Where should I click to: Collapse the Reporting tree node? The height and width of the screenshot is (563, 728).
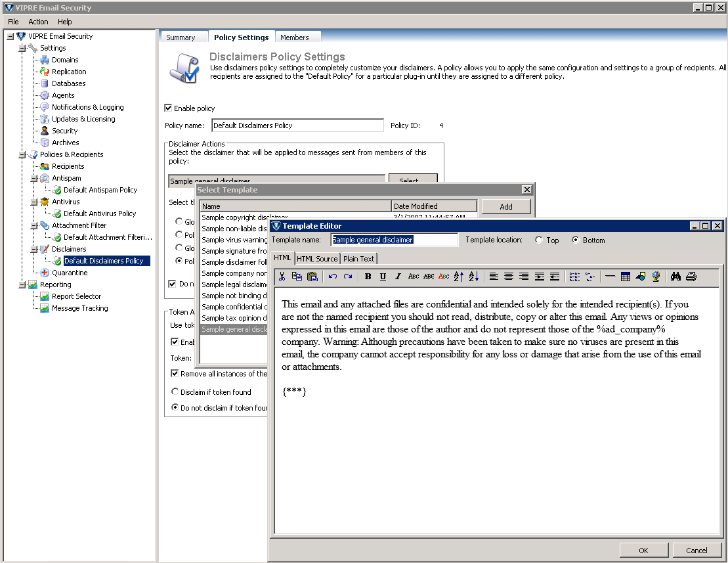22,284
